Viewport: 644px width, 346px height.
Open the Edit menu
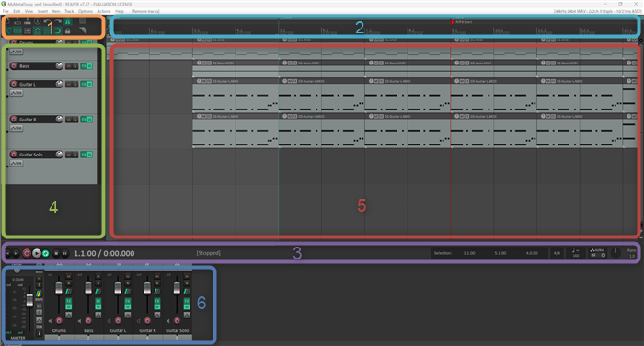click(17, 11)
